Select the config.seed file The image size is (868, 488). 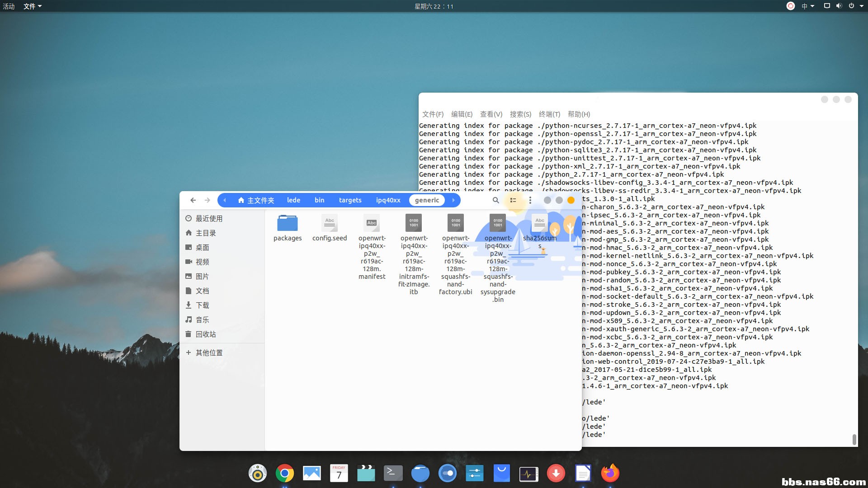pos(330,224)
